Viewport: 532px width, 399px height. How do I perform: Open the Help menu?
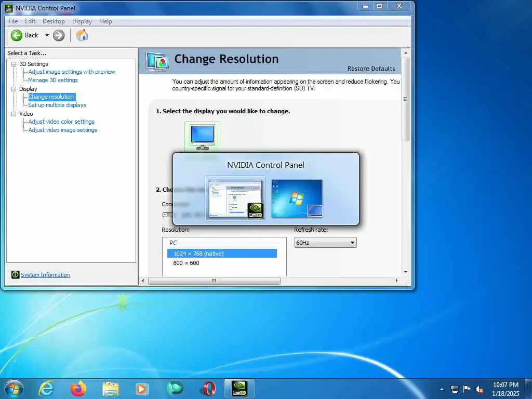[x=105, y=21]
